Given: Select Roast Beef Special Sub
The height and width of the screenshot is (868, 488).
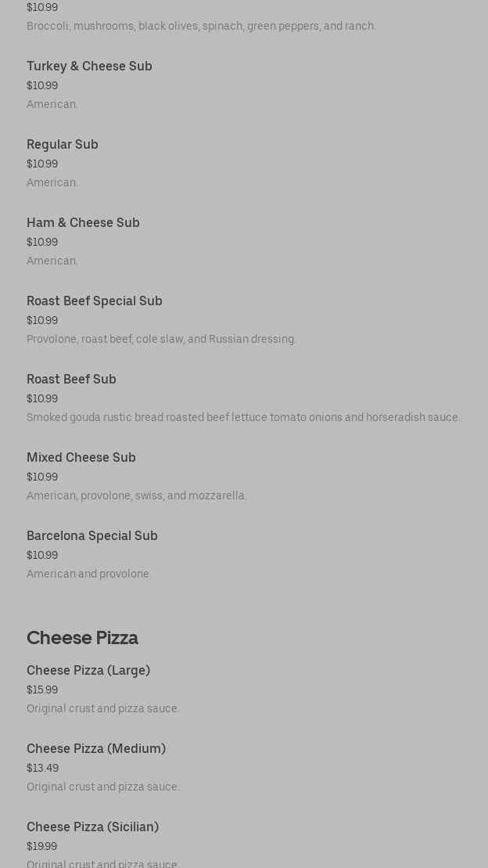Looking at the screenshot, I should pos(95,301).
